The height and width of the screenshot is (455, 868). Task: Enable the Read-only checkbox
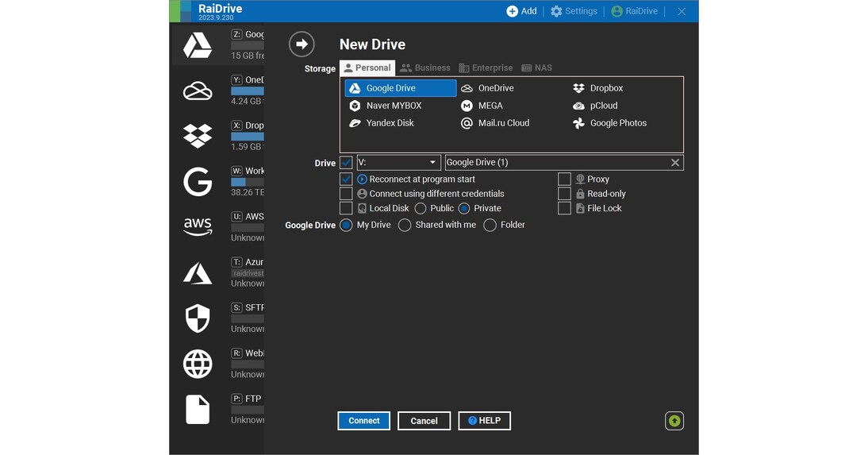point(564,194)
